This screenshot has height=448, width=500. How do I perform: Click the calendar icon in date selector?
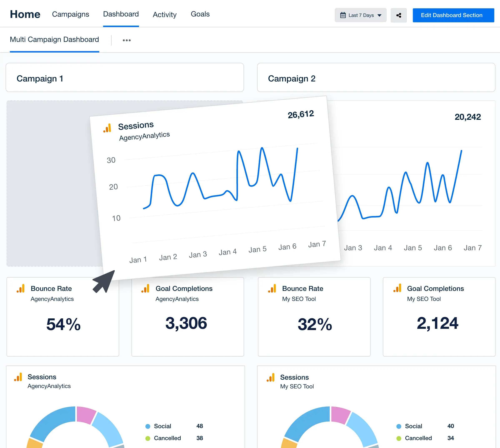pyautogui.click(x=343, y=15)
